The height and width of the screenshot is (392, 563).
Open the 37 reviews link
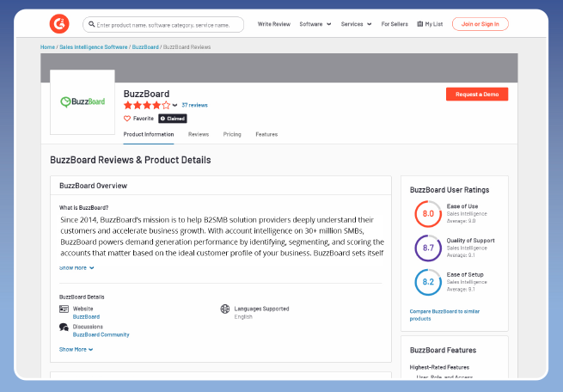pyautogui.click(x=194, y=105)
